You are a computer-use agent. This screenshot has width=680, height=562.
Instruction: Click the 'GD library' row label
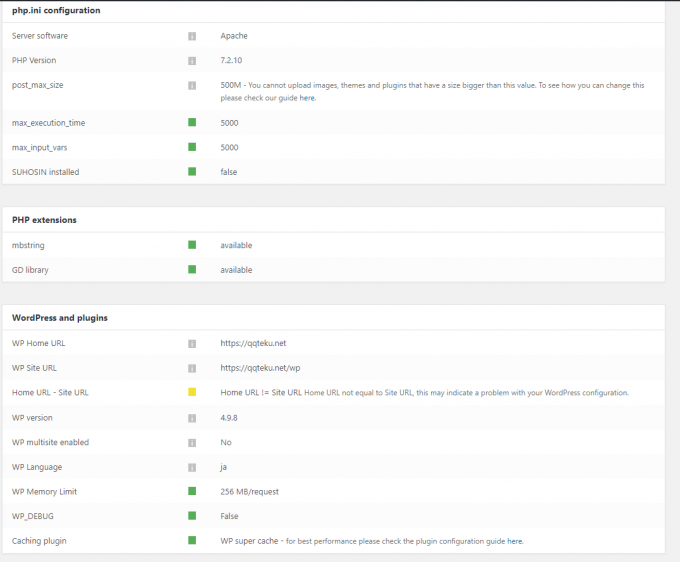[x=30, y=270]
